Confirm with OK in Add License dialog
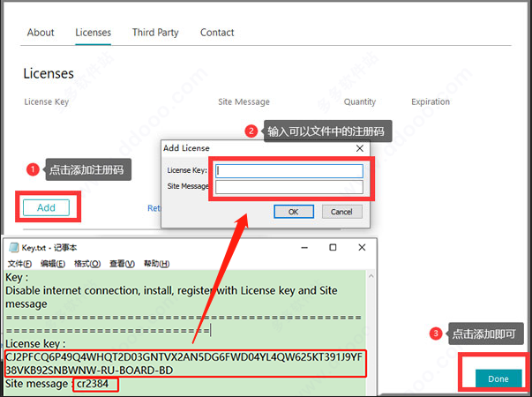532x397 pixels. (x=294, y=212)
